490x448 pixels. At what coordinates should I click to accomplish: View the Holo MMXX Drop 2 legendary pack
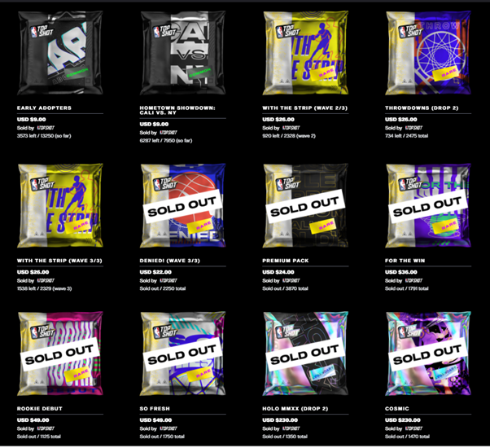(x=305, y=354)
